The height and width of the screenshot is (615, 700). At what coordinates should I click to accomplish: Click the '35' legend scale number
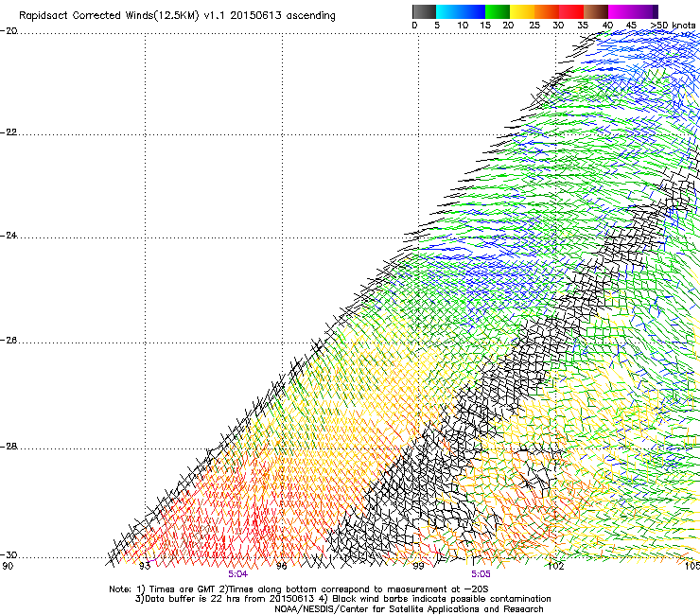tap(583, 26)
